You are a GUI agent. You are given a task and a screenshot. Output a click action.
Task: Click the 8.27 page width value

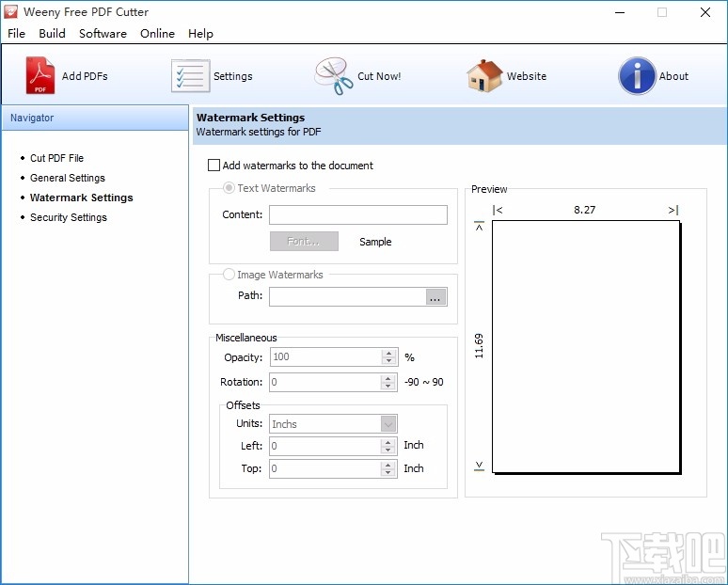(x=584, y=210)
